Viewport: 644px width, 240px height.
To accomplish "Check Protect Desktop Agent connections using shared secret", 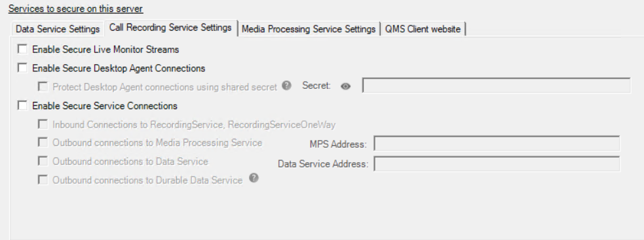I will click(43, 86).
